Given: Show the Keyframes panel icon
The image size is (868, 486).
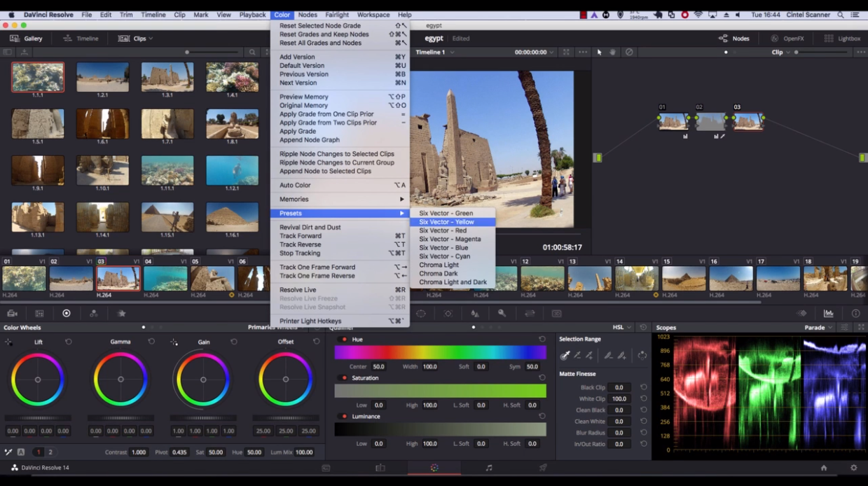Looking at the screenshot, I should tap(802, 314).
